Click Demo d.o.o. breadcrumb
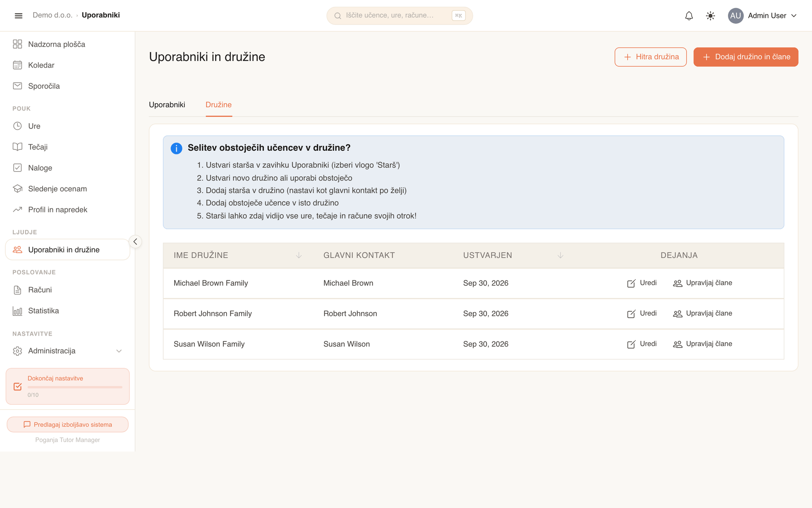The height and width of the screenshot is (508, 812). click(52, 15)
